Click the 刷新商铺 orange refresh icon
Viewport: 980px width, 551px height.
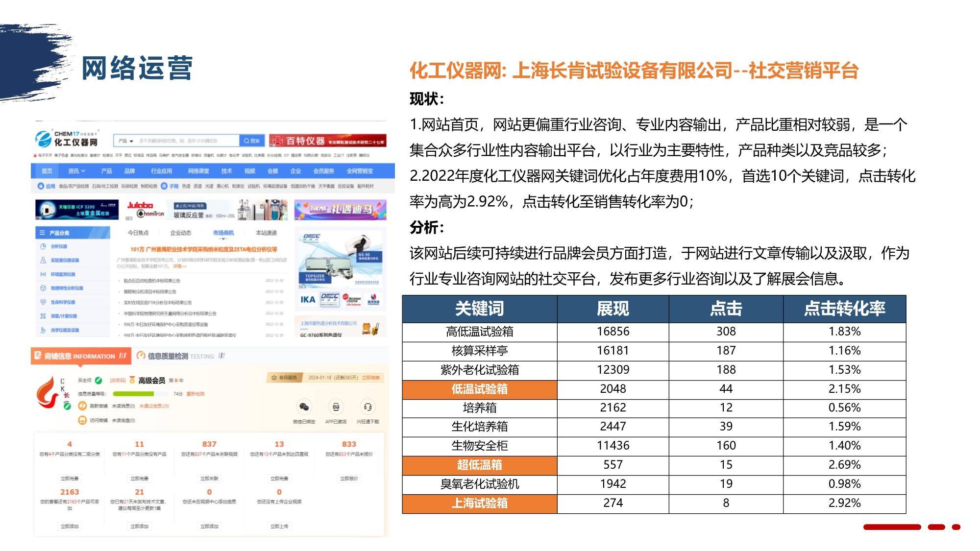coord(82,406)
